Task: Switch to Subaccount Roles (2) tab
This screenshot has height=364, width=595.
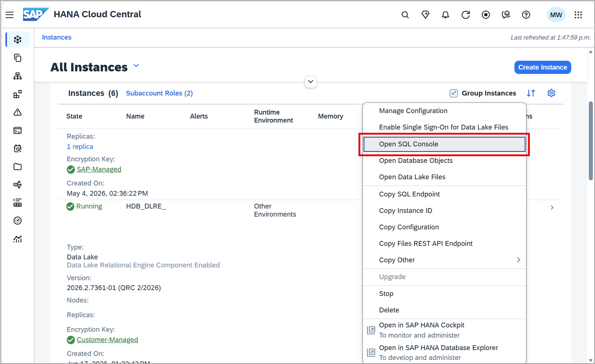Action: [x=159, y=93]
